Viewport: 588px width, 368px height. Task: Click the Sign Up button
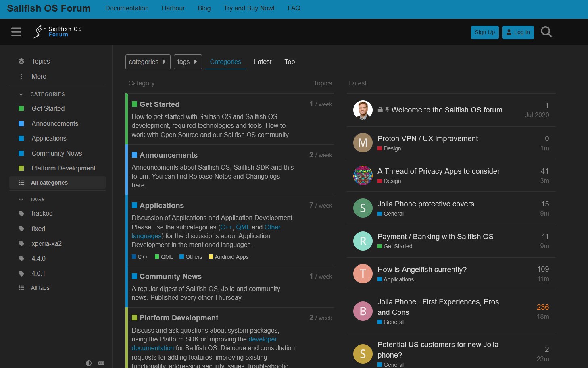tap(485, 32)
